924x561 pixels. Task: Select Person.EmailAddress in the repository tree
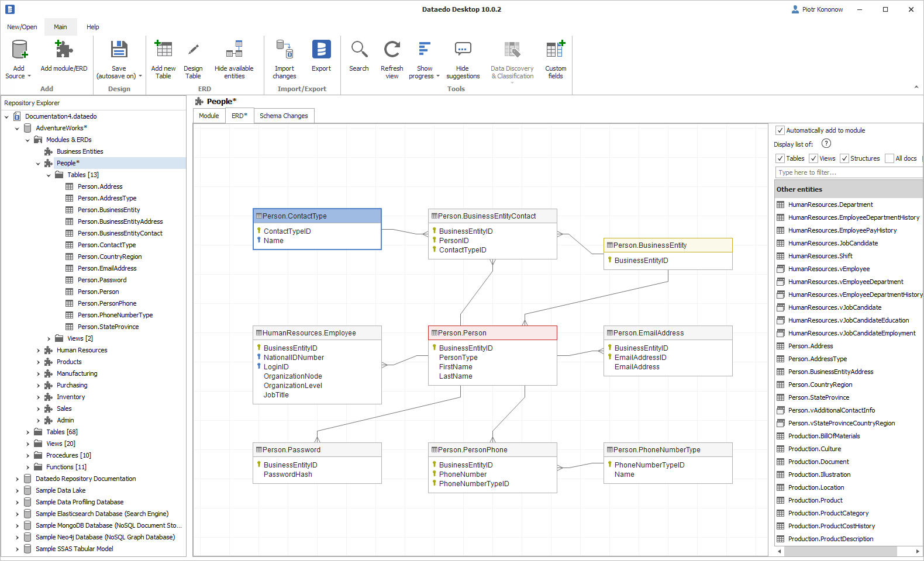click(x=107, y=268)
